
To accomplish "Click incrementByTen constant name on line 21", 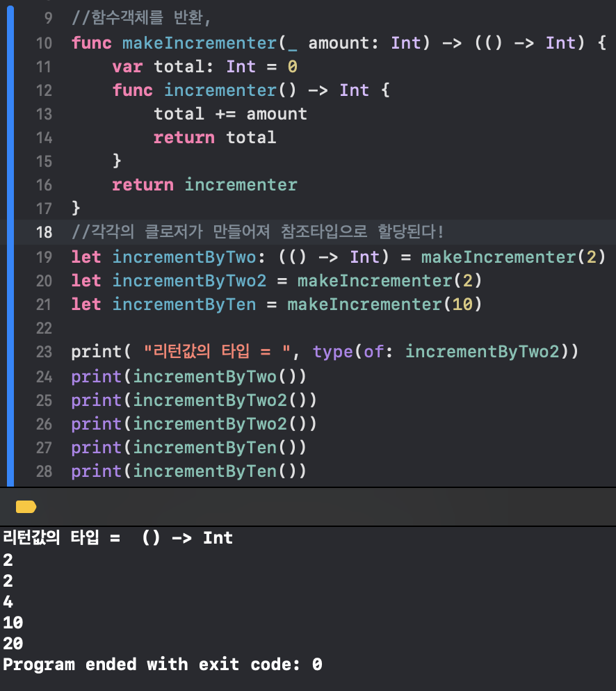I will click(184, 304).
